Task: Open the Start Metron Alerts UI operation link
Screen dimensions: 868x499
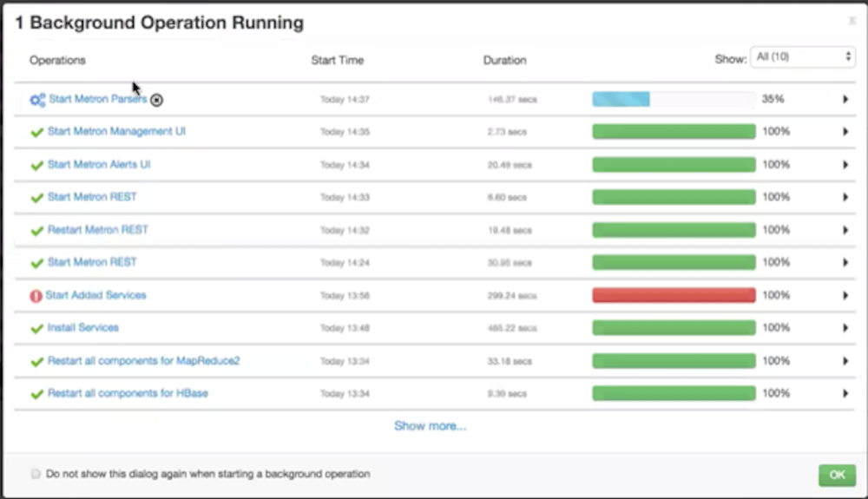Action: (x=99, y=164)
